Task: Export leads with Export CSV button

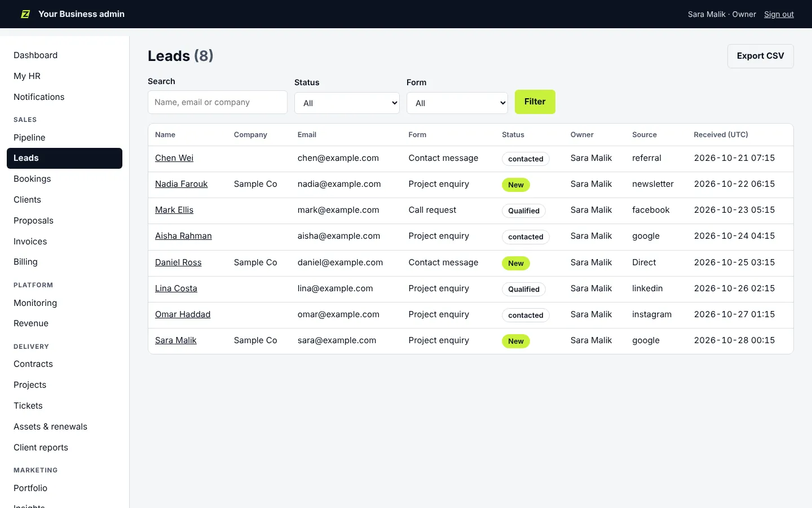Action: point(760,56)
